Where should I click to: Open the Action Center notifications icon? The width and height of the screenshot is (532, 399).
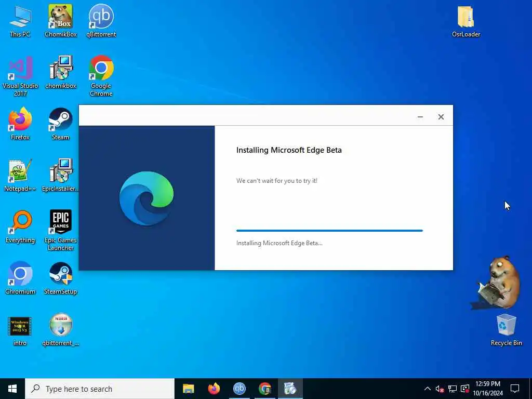tap(515, 389)
